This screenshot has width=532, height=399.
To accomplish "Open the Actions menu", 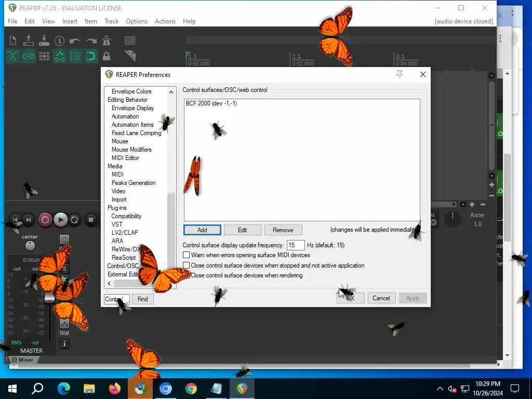I will 165,21.
